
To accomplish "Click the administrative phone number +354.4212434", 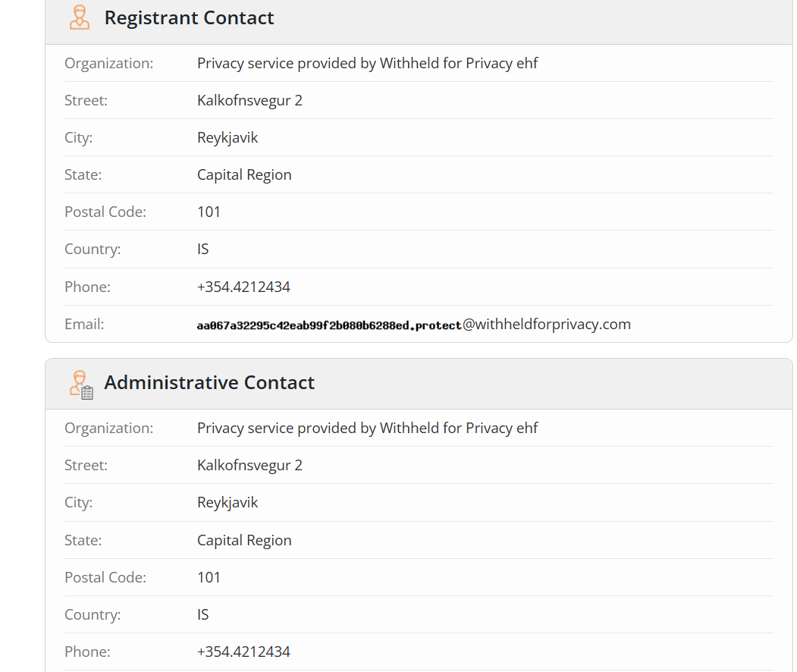I will pos(243,652).
